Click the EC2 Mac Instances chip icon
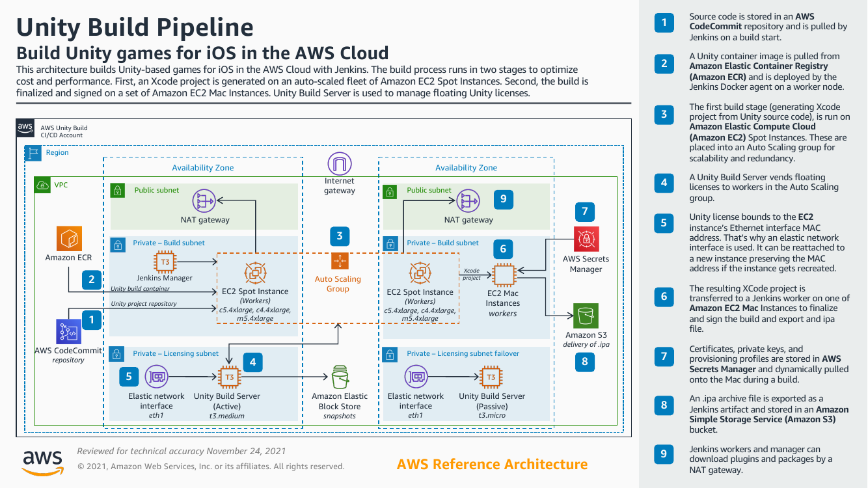 pyautogui.click(x=503, y=275)
